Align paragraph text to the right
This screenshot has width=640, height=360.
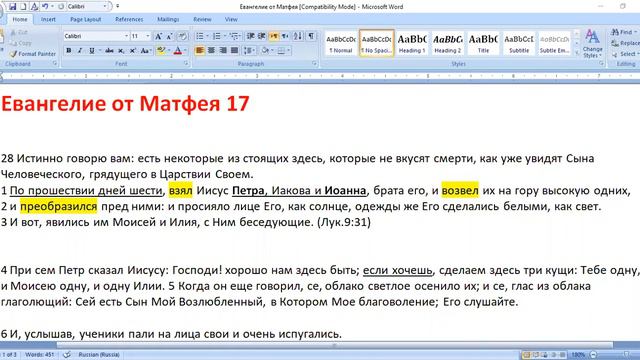click(223, 51)
